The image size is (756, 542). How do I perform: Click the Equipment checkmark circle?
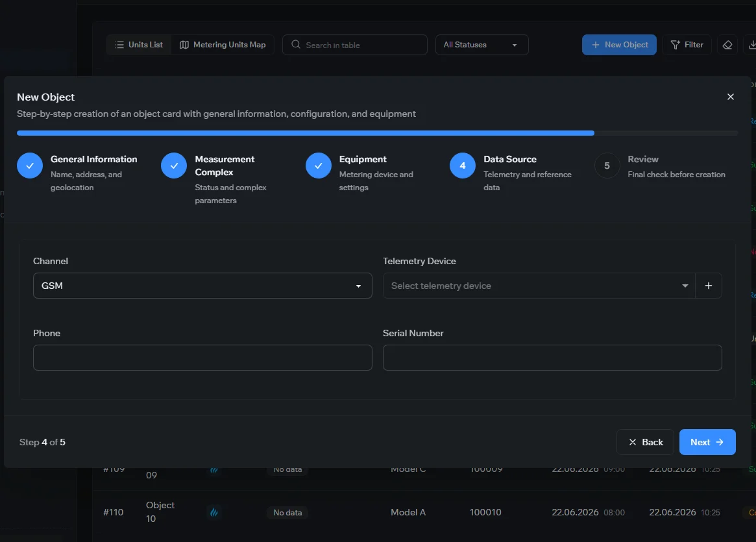tap(318, 166)
